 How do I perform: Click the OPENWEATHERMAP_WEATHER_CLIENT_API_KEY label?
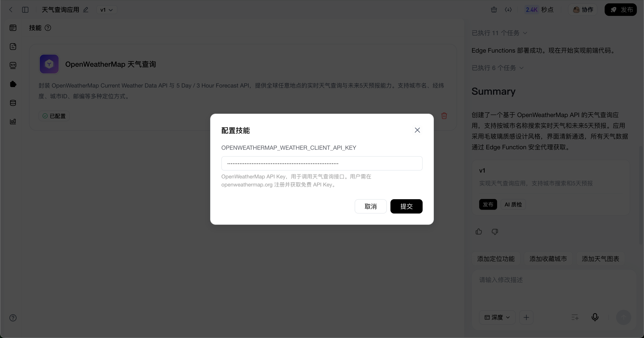(x=289, y=148)
